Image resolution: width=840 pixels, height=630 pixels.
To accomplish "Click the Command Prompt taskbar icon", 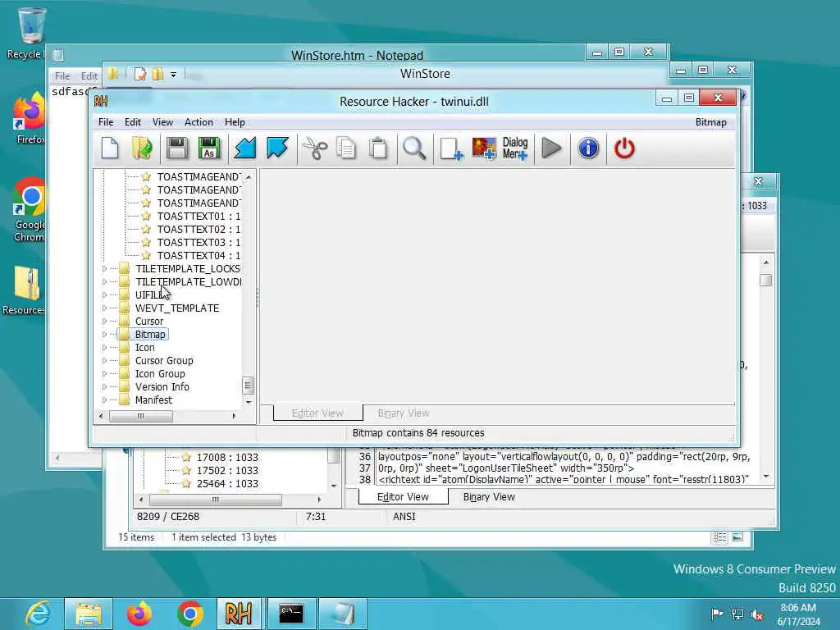I will coord(291,614).
